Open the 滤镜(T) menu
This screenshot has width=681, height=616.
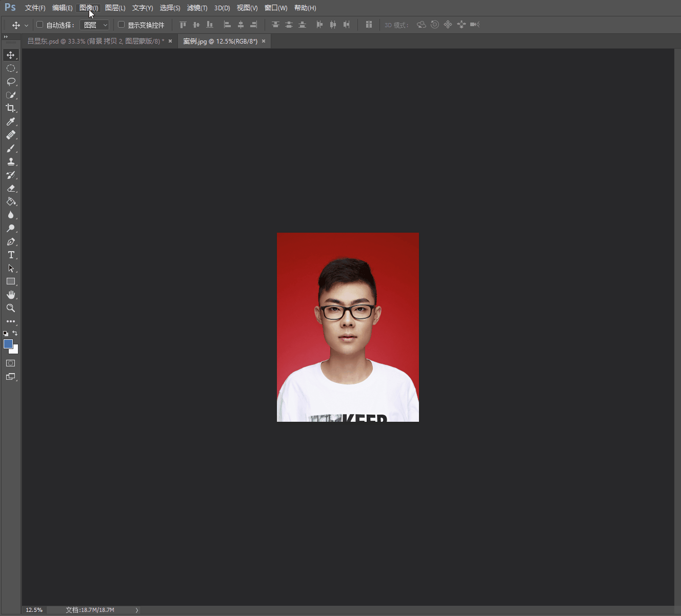(x=197, y=8)
